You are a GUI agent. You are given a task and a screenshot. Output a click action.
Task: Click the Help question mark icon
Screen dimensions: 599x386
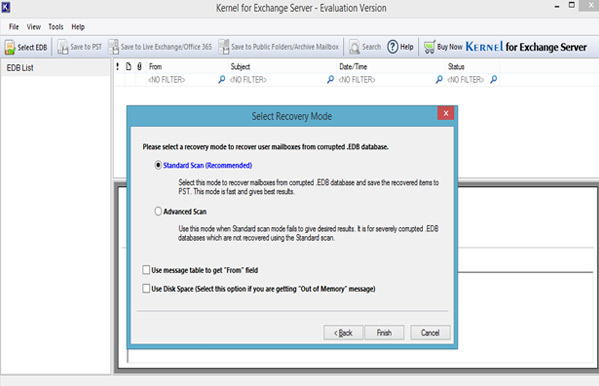393,47
